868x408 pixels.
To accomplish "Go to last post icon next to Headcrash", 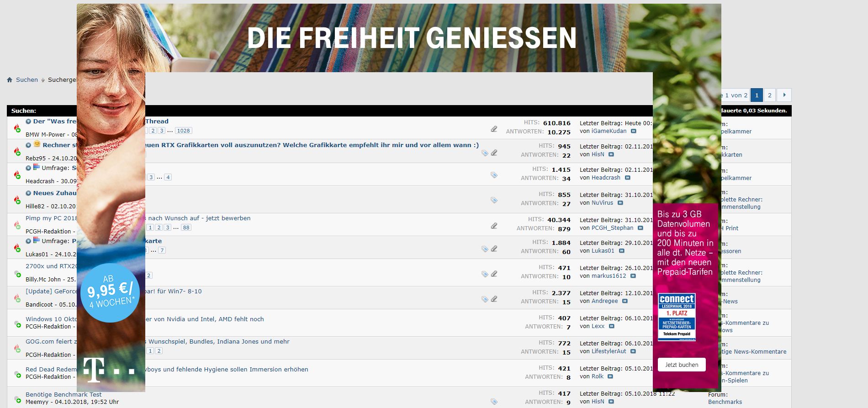I will click(627, 178).
